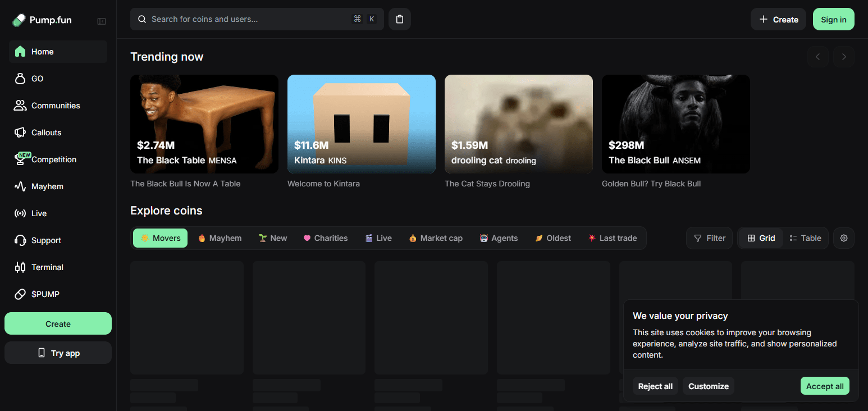Show next trending coins
This screenshot has height=411, width=868.
(844, 57)
